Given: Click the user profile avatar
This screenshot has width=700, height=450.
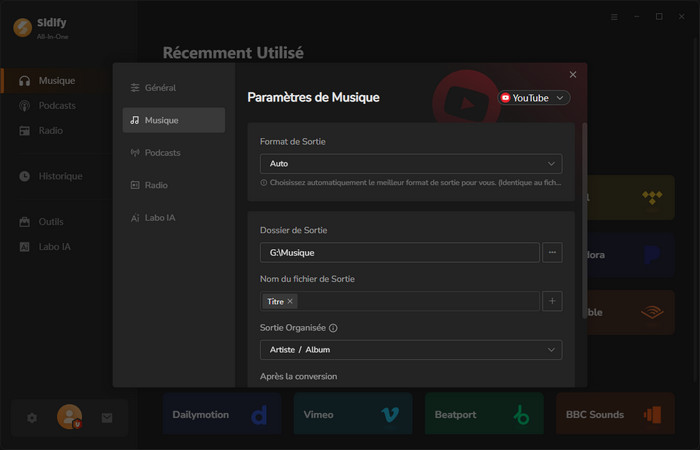Looking at the screenshot, I should pos(69,417).
